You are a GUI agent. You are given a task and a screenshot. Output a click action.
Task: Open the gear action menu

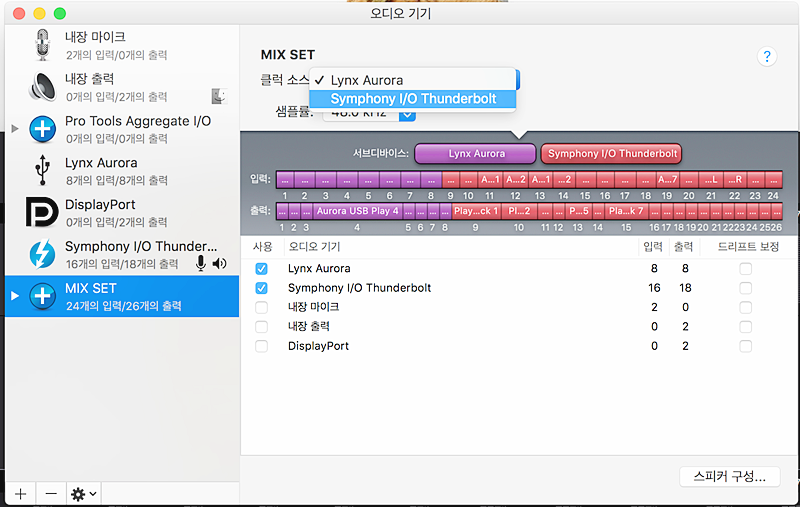tap(84, 494)
